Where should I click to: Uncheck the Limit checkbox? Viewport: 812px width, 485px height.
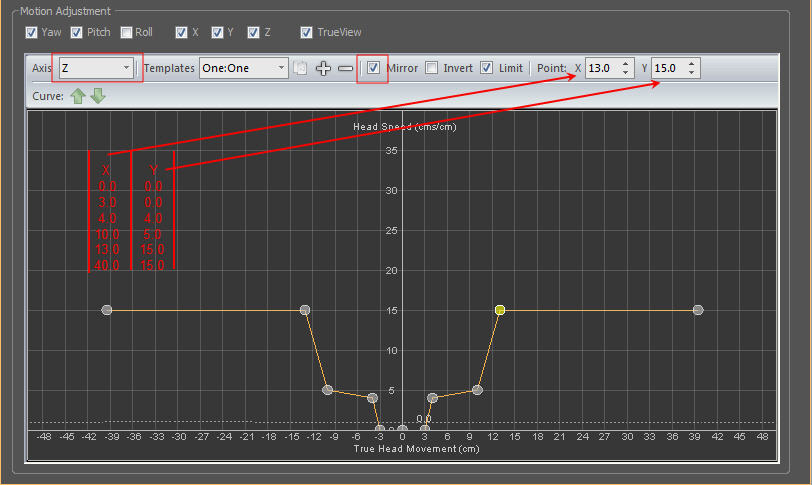[x=486, y=68]
